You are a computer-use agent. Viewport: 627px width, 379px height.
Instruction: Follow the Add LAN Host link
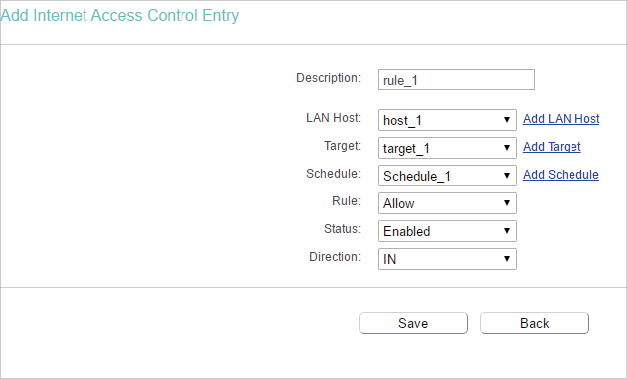pos(561,119)
